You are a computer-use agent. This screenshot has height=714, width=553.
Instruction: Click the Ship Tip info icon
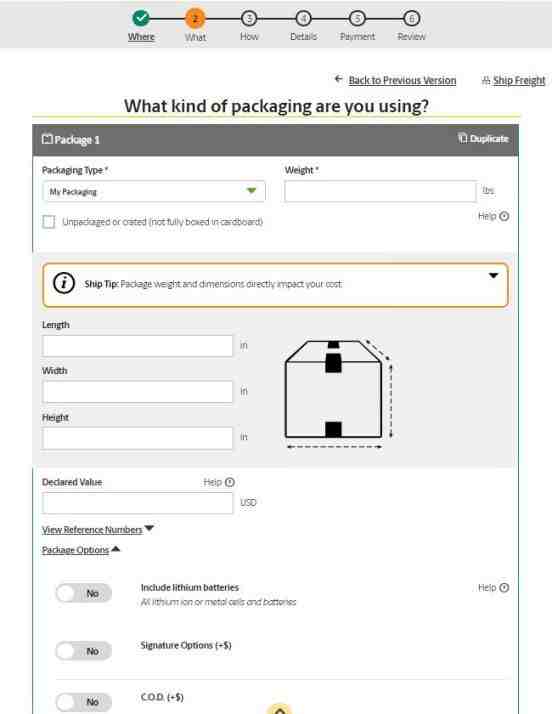click(64, 283)
